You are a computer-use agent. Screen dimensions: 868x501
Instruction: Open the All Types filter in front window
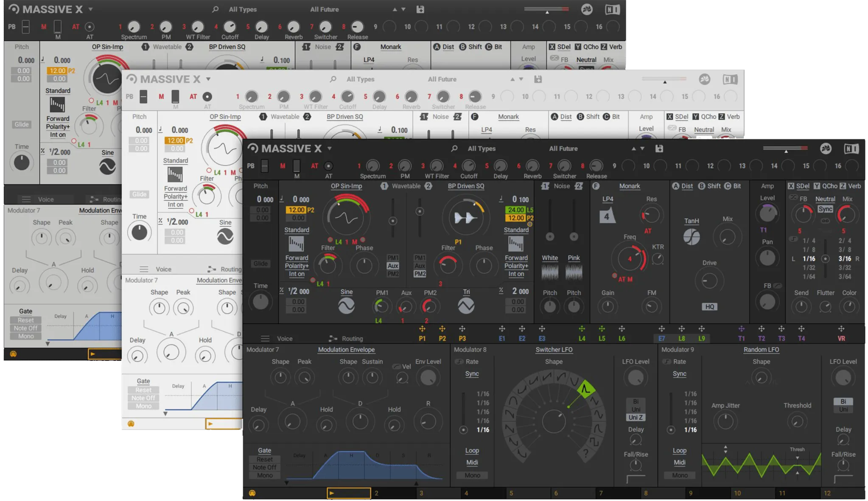[482, 148]
